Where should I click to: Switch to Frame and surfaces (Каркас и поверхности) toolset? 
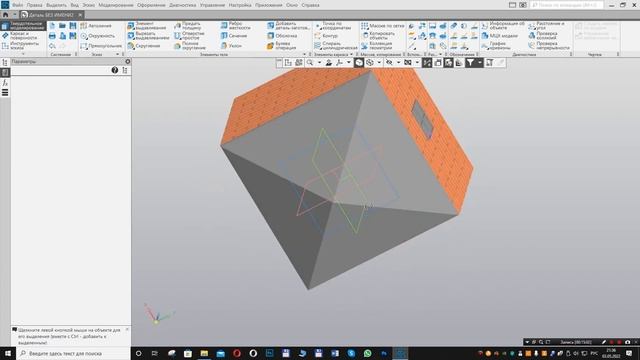click(x=20, y=36)
